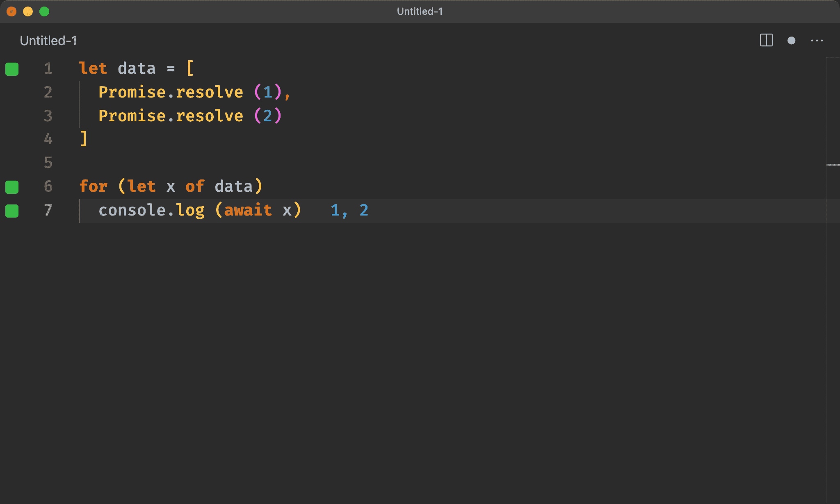Click the closing bracket on line 4
Screen dimensions: 840x504
click(84, 138)
